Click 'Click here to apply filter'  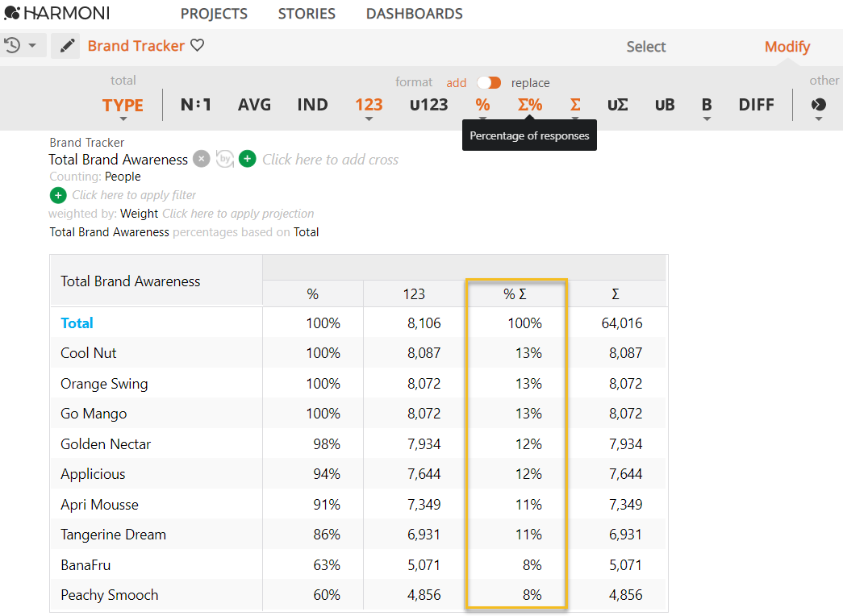134,195
